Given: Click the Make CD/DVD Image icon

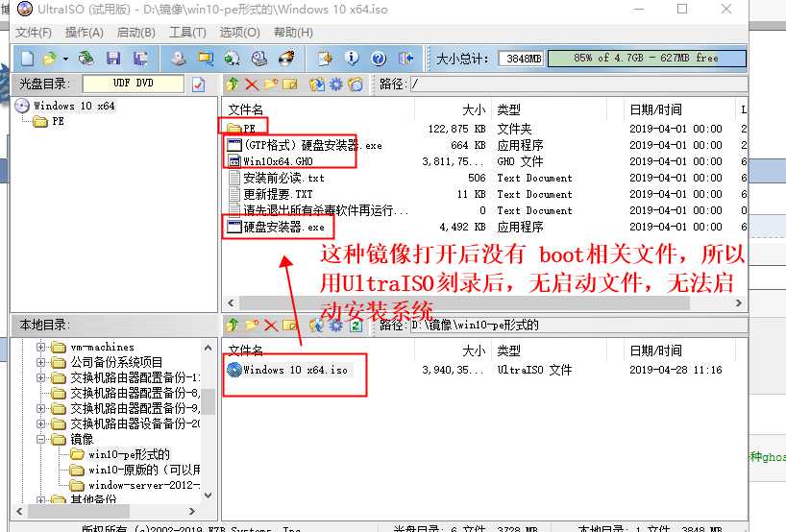Looking at the screenshot, I should tap(179, 59).
